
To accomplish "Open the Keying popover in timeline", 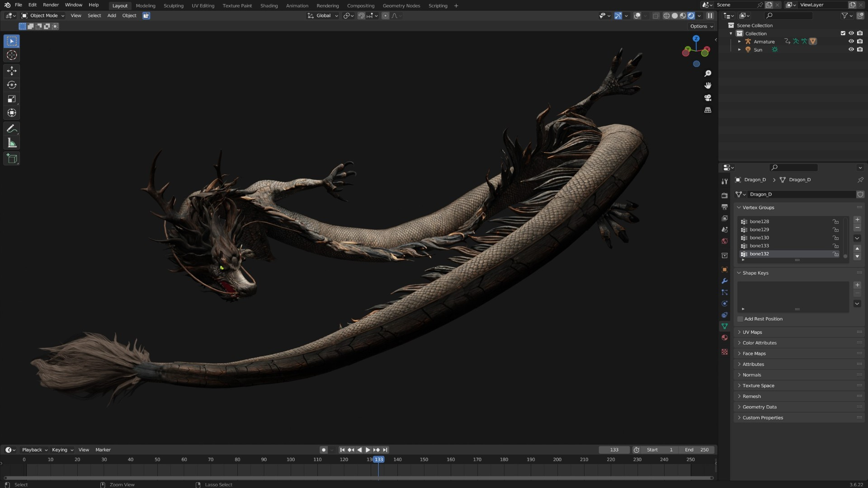I will coord(62,450).
